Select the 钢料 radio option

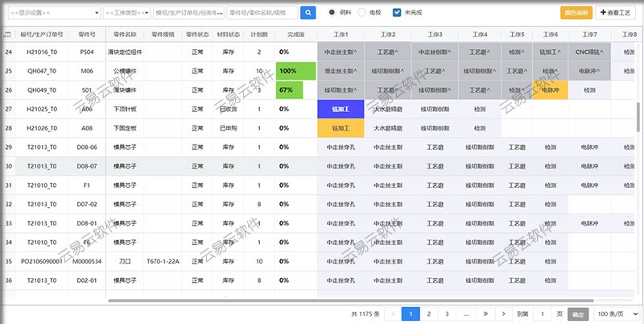pyautogui.click(x=332, y=12)
